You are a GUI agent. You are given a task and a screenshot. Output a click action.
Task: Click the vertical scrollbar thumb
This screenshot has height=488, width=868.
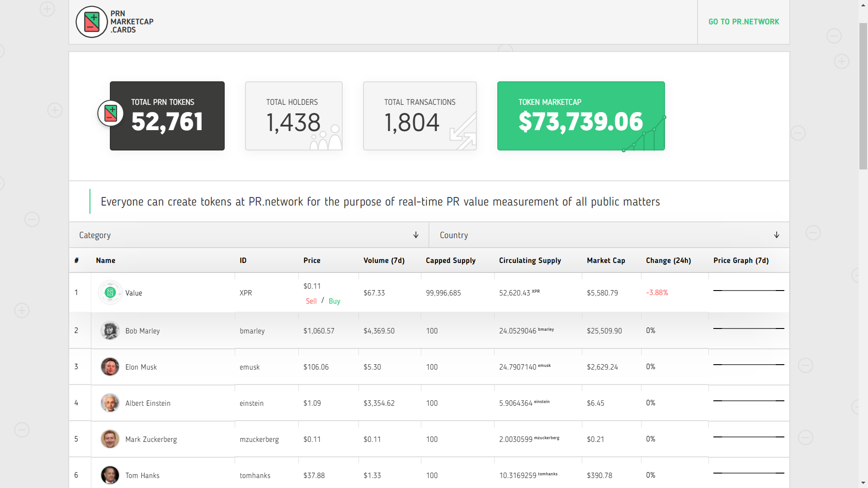[x=863, y=96]
